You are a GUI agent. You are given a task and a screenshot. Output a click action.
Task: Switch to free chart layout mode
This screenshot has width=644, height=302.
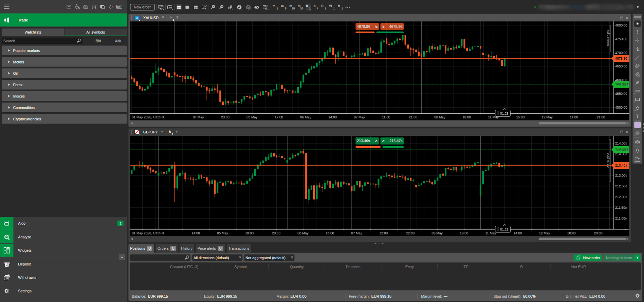click(196, 7)
